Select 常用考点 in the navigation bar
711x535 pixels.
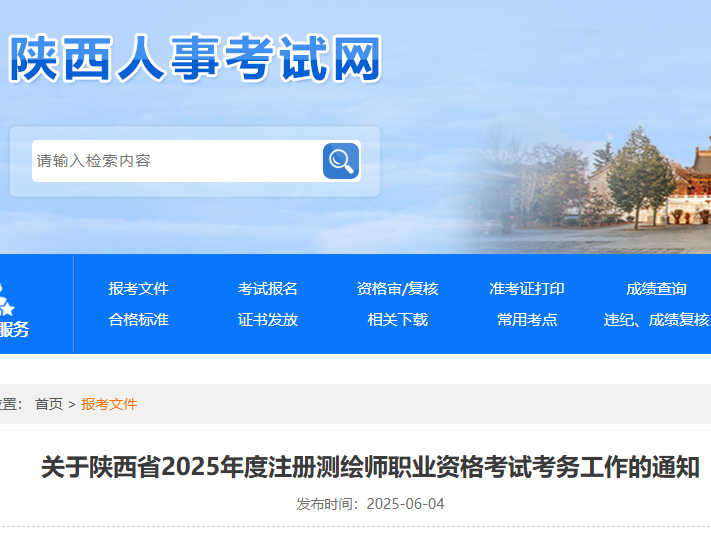[526, 320]
